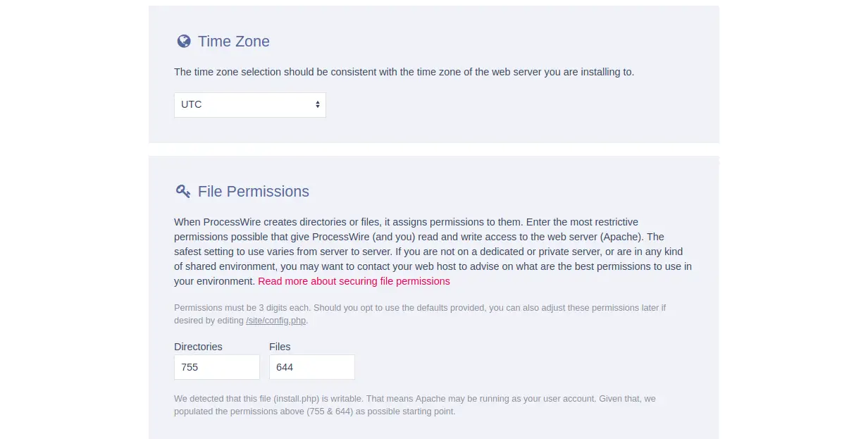Select the File Permissions section heading
The height and width of the screenshot is (439, 868).
tap(254, 192)
